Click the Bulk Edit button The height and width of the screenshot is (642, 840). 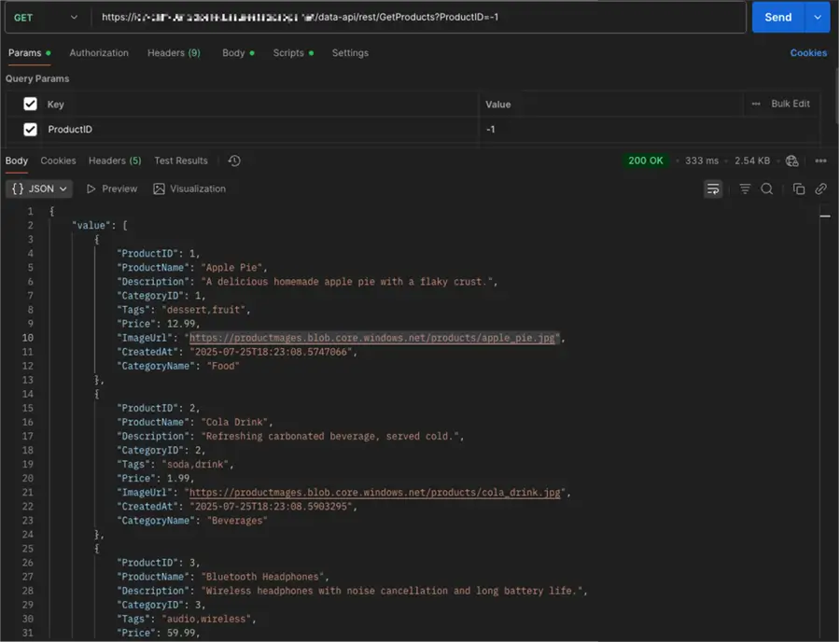coord(790,104)
